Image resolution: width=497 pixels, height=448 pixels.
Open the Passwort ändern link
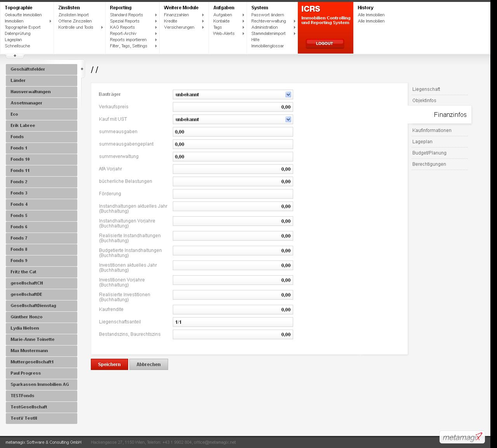point(268,15)
